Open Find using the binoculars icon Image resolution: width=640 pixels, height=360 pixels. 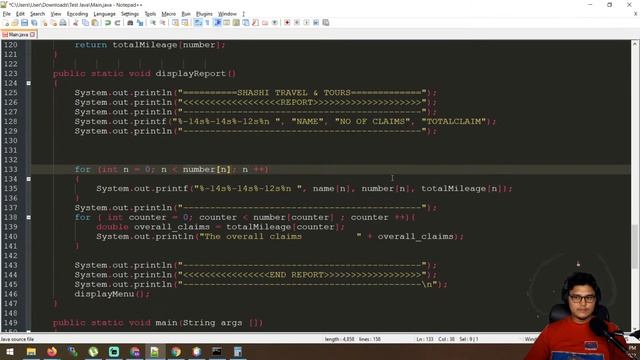(x=130, y=22)
